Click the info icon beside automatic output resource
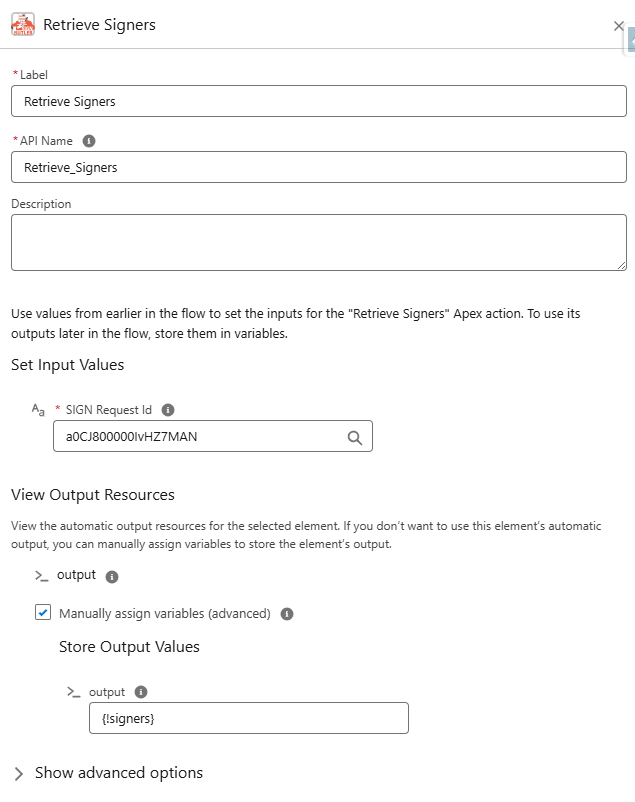The height and width of the screenshot is (802, 635). click(112, 576)
